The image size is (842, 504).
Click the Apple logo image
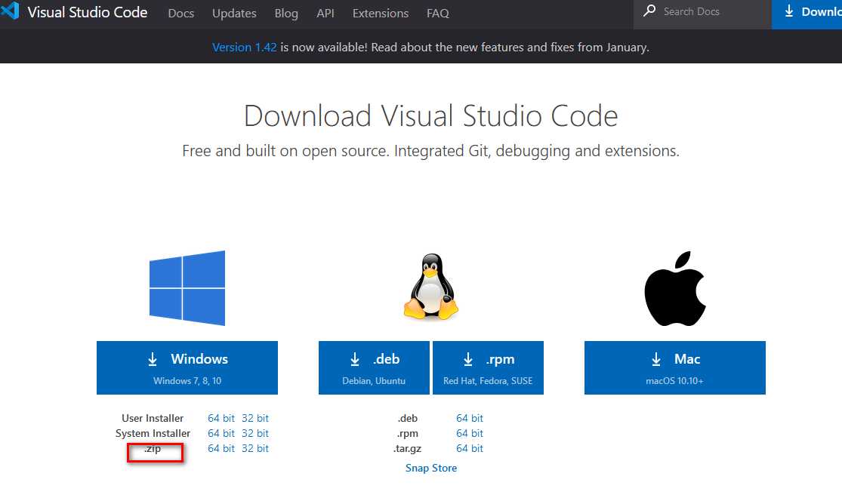pos(675,288)
